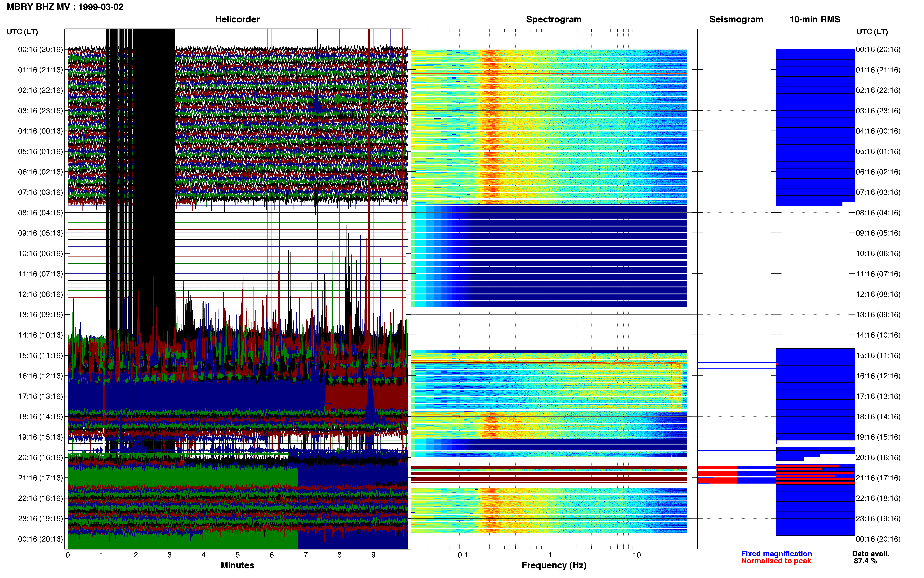Click left-axis time label '16:16 (12:16)'
924x578 pixels.
(x=41, y=376)
